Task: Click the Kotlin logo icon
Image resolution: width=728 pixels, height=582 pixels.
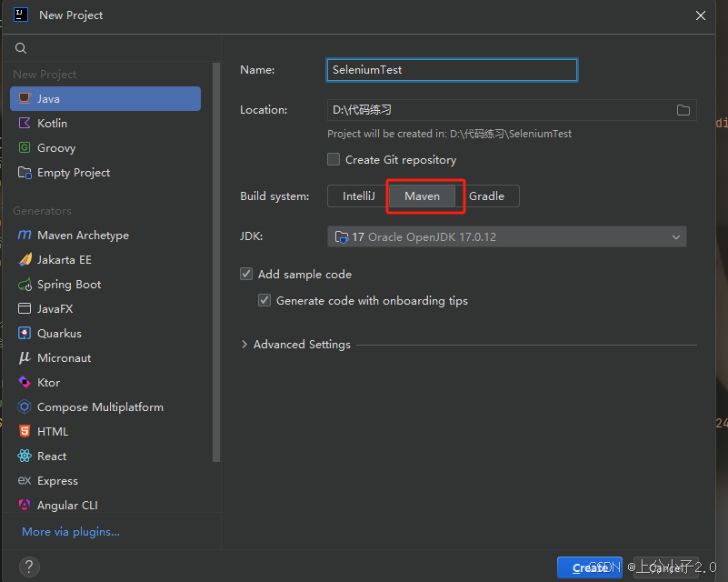Action: [25, 123]
